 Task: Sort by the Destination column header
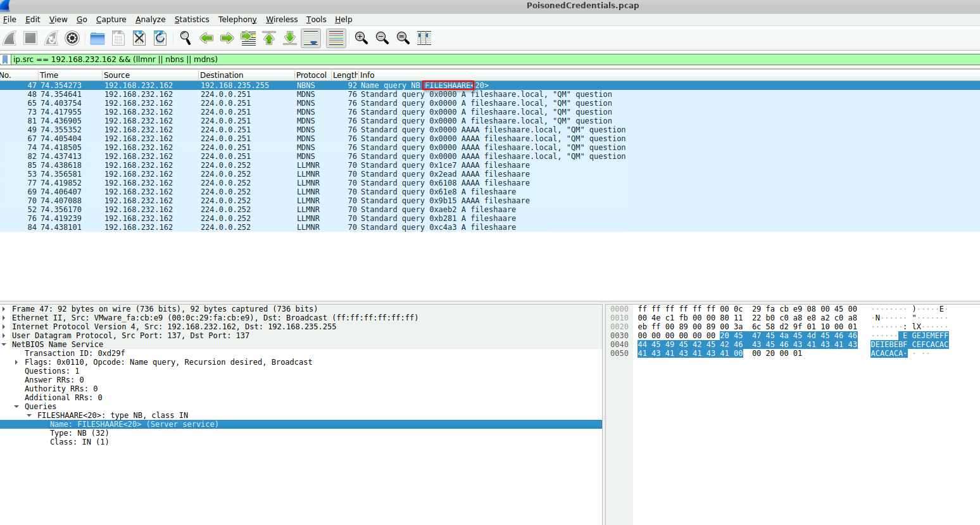click(x=222, y=75)
